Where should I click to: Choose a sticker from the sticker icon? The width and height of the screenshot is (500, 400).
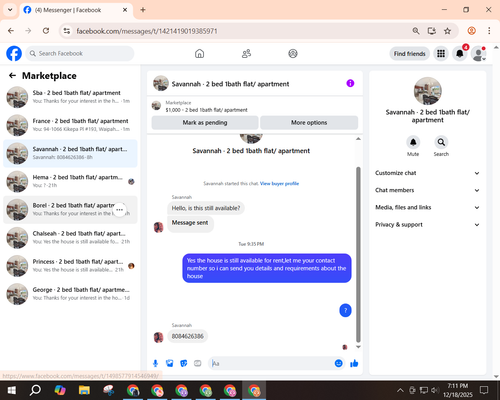tap(184, 363)
